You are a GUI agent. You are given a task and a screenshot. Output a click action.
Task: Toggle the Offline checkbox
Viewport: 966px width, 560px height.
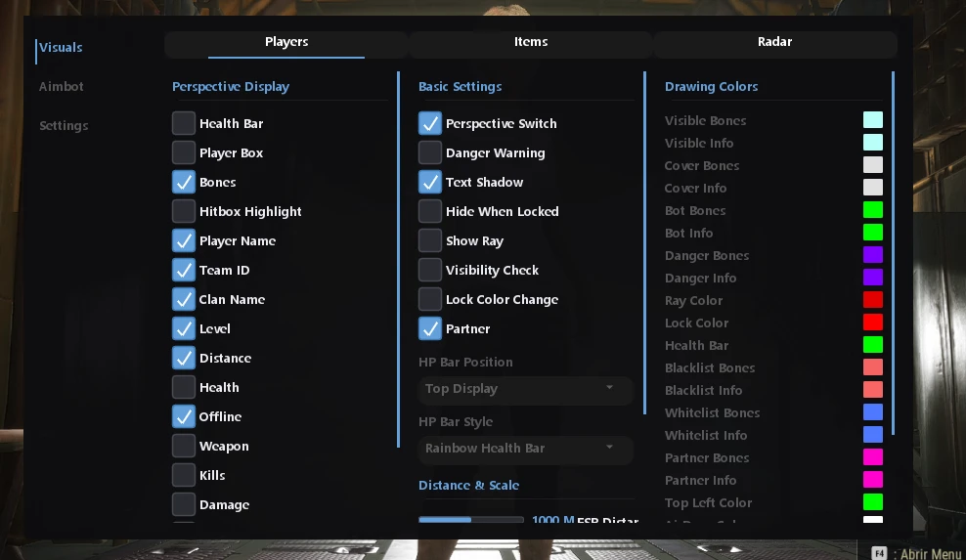coord(184,417)
